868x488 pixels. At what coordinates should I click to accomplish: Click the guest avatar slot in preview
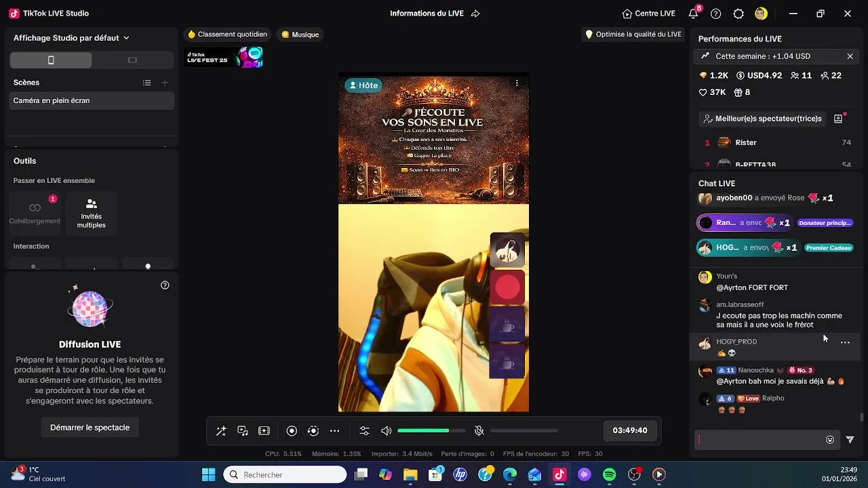[507, 251]
